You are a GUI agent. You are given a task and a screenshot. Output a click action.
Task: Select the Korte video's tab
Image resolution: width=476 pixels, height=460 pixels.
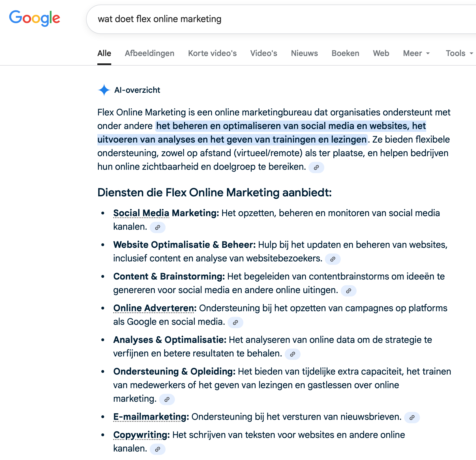[x=212, y=53]
